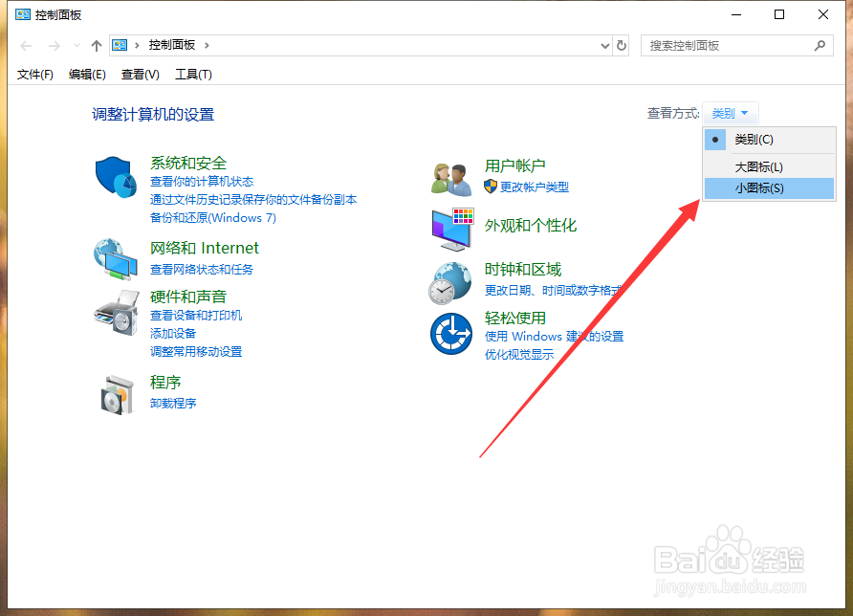853x616 pixels.
Task: Select 类别(C) view option
Action: (769, 140)
